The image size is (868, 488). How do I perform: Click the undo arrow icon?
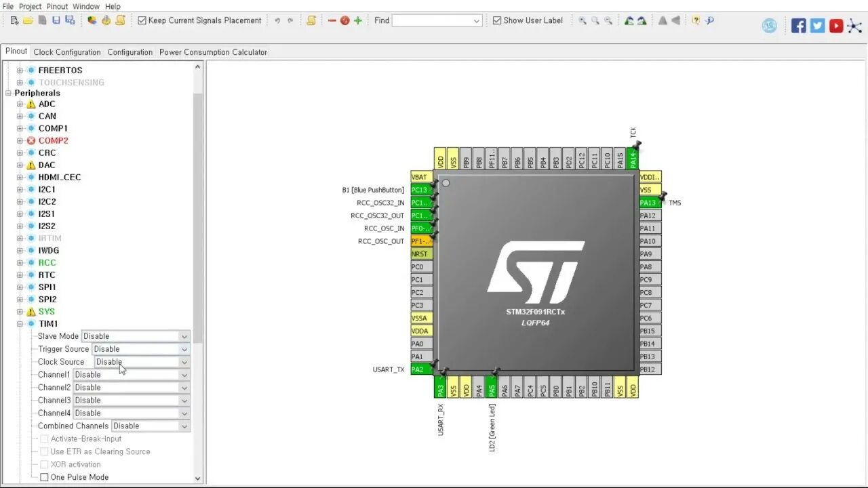point(277,20)
